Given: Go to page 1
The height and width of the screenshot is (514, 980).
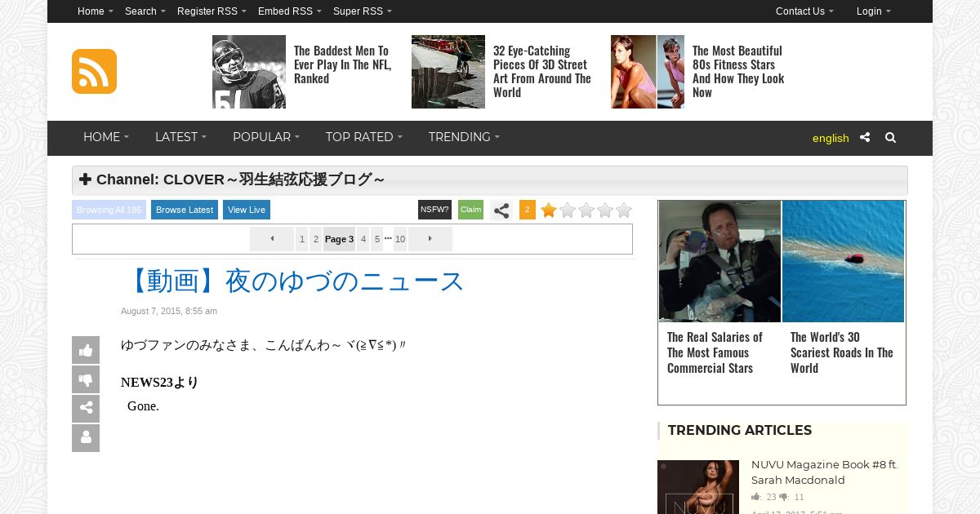Looking at the screenshot, I should click(x=302, y=239).
